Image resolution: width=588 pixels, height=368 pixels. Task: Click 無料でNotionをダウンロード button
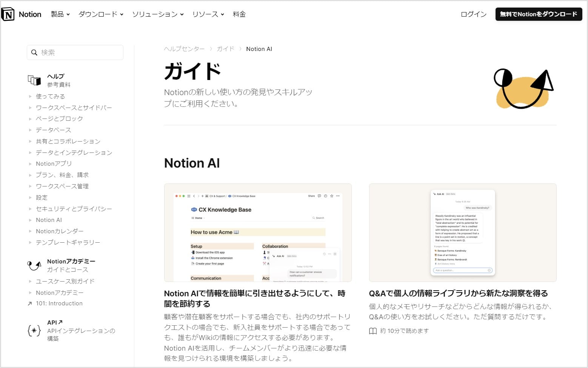click(539, 14)
